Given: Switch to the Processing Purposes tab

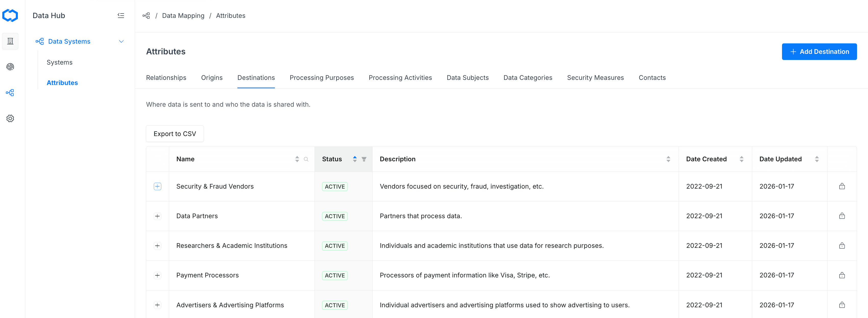Looking at the screenshot, I should click(321, 78).
